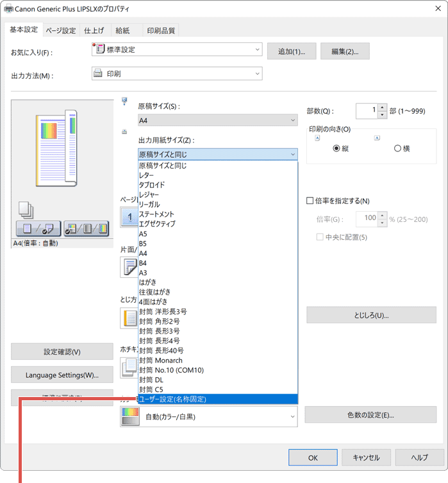Select 封筒 DL envelope size
The image size is (448, 483).
218,380
